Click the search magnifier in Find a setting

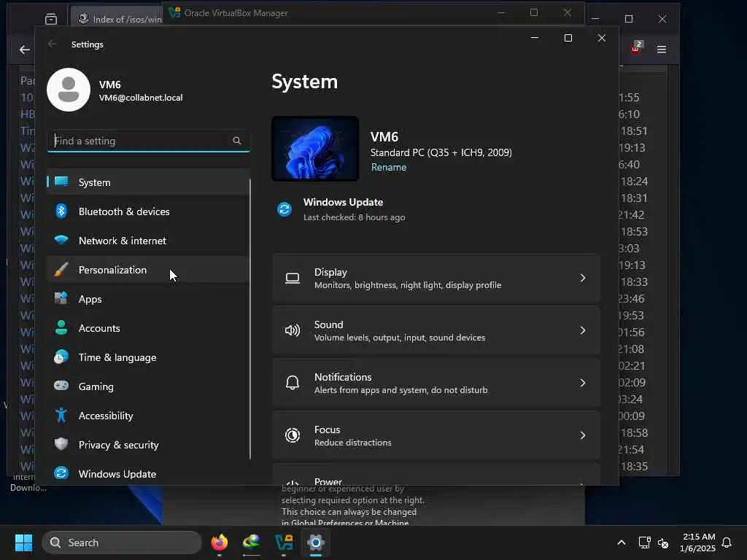pos(237,141)
